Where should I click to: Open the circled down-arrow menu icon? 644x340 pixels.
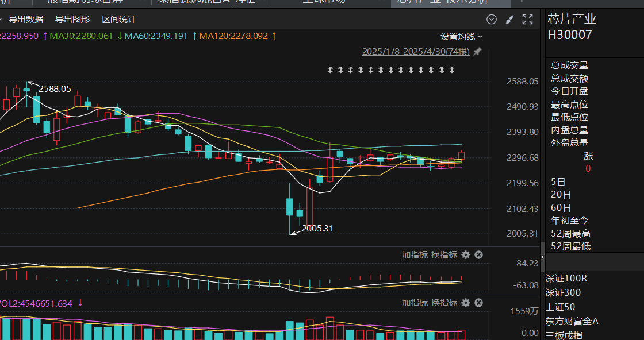coord(491,20)
